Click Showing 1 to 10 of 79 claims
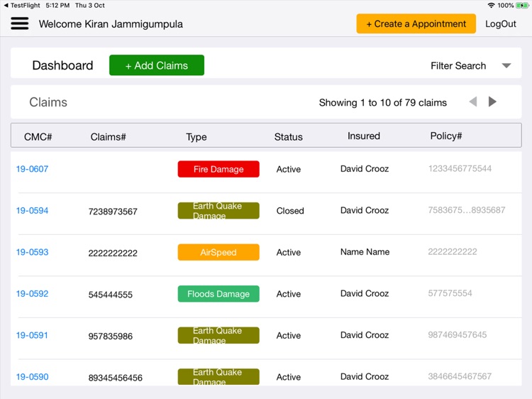This screenshot has width=532, height=399. click(x=383, y=102)
